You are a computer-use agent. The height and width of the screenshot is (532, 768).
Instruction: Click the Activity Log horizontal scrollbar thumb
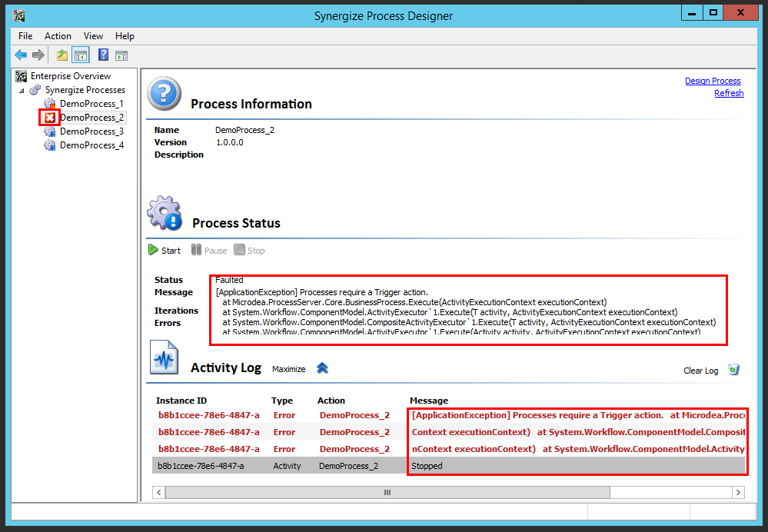pos(387,492)
